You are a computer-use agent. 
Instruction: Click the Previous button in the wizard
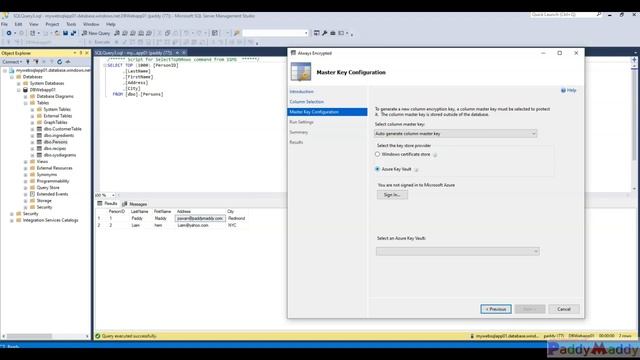point(496,309)
